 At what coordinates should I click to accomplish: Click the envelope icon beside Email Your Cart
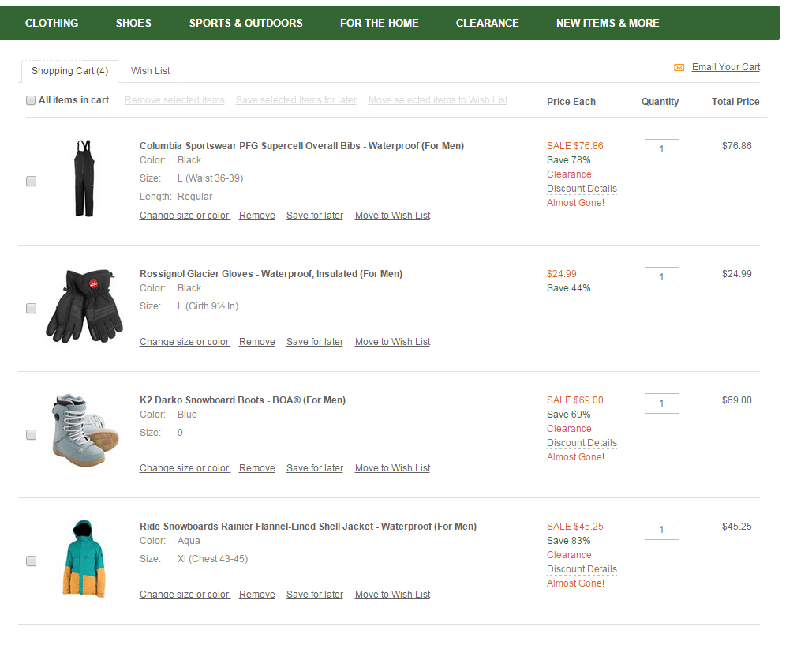pos(679,67)
